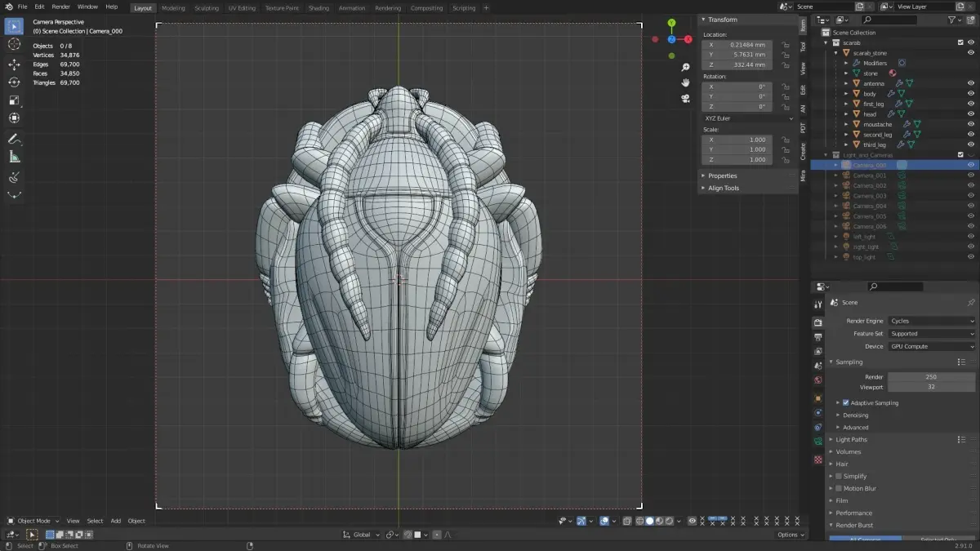
Task: Open the XYZ Euler rotation mode dropdown
Action: point(748,118)
